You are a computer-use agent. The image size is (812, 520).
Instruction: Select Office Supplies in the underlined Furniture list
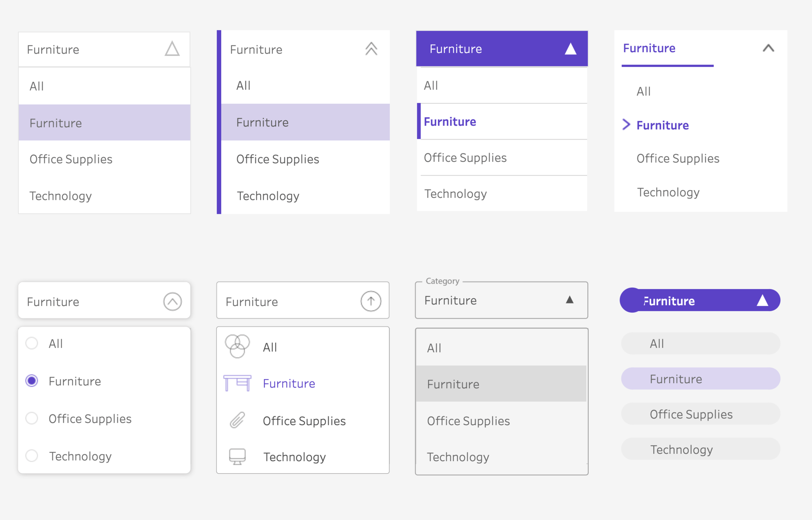(x=678, y=158)
